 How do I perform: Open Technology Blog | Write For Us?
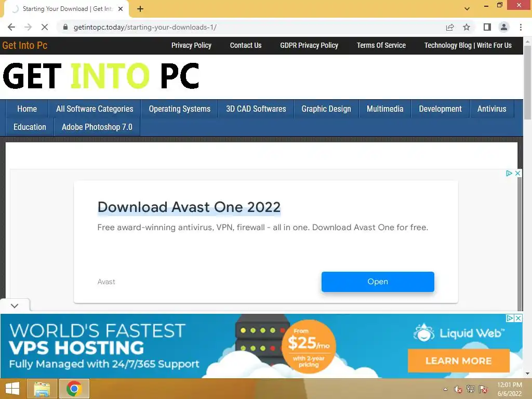[x=468, y=46]
